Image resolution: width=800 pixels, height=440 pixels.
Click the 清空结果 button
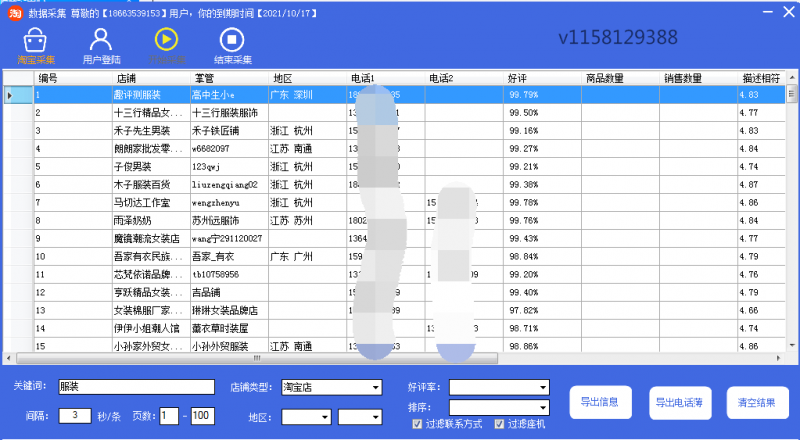[757, 402]
